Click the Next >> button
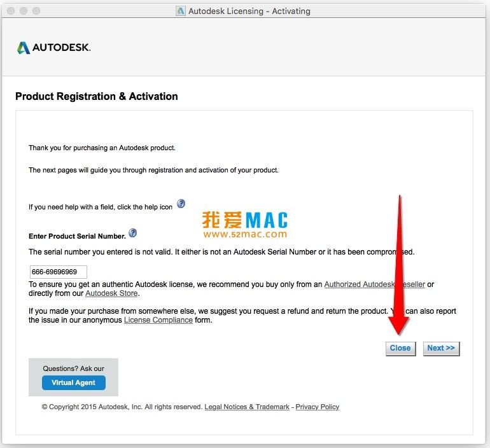Image resolution: width=490 pixels, height=448 pixels. 441,348
